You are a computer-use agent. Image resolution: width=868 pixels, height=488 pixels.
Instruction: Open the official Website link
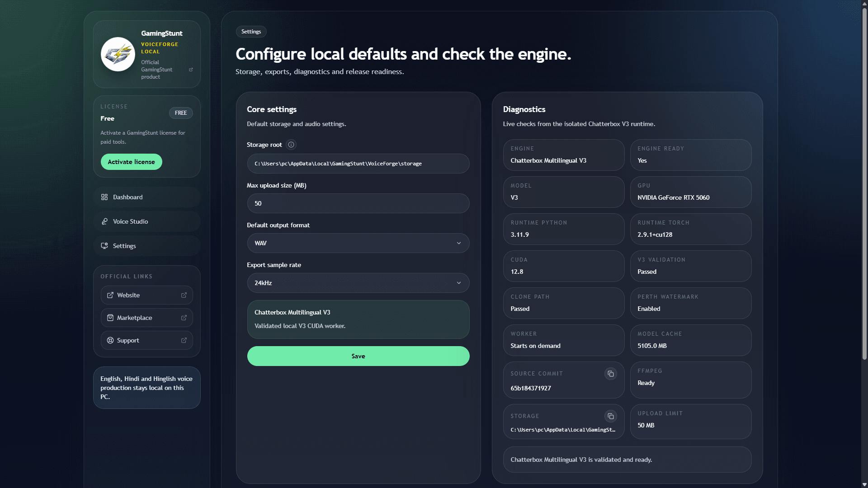[147, 295]
